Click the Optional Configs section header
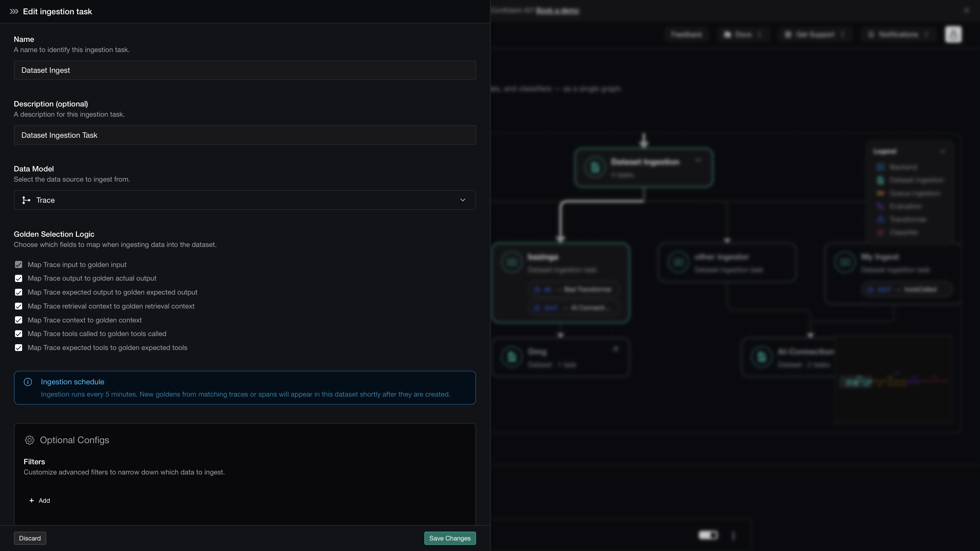 click(x=74, y=440)
